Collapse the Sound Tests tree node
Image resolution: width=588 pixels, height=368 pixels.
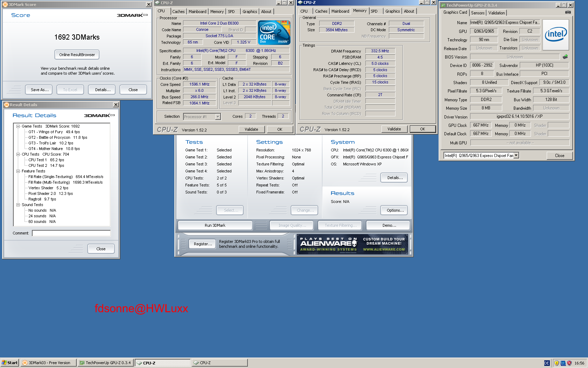(18, 205)
